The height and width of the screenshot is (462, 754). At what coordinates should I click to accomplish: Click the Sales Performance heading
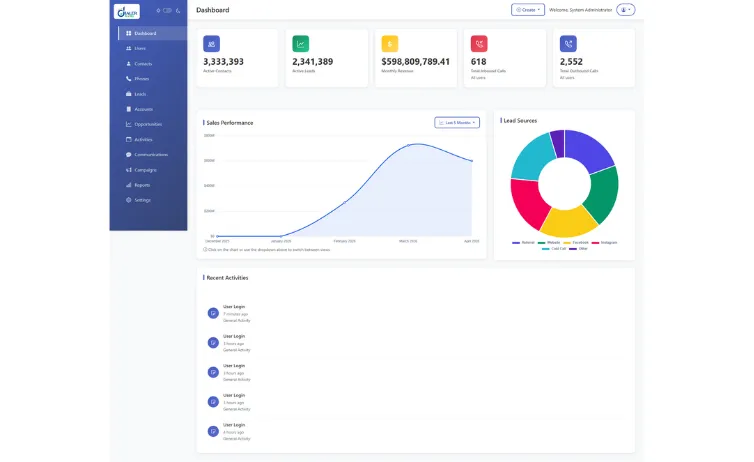[x=230, y=123]
